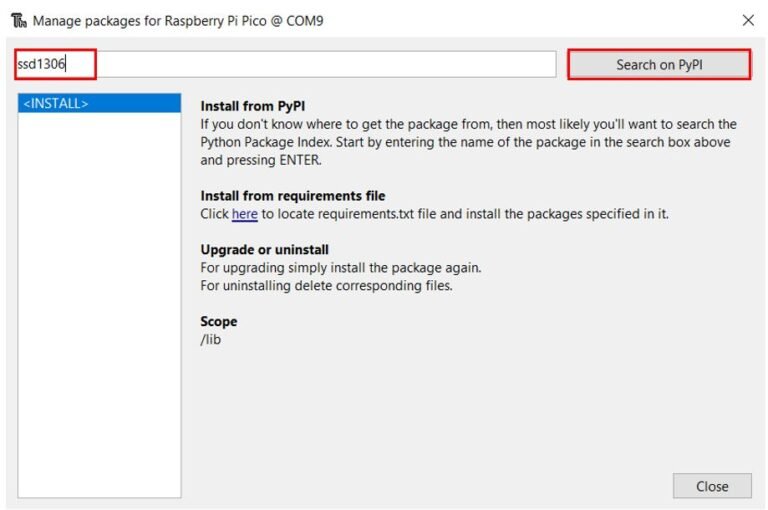Click the 'Upgrade or uninstall' heading

(x=264, y=249)
